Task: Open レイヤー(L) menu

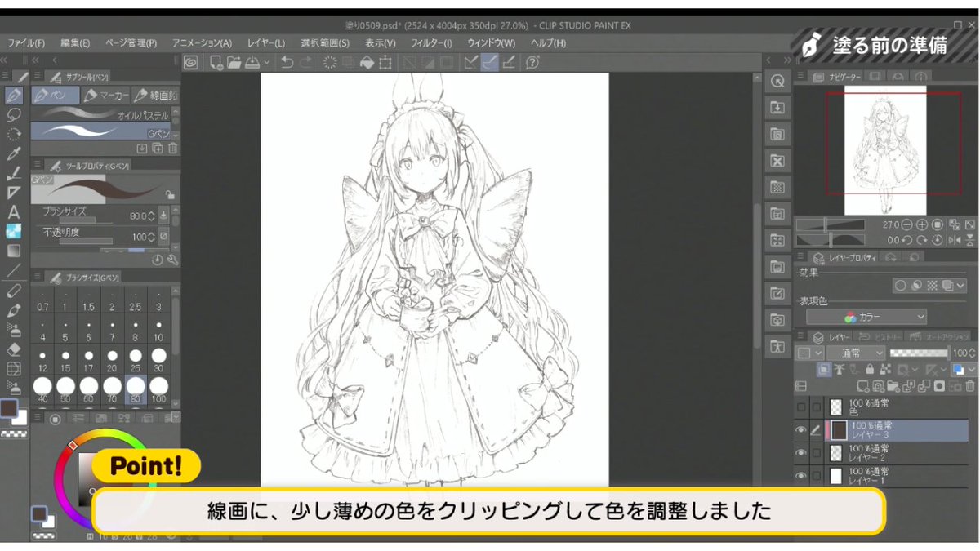Action: click(x=266, y=42)
